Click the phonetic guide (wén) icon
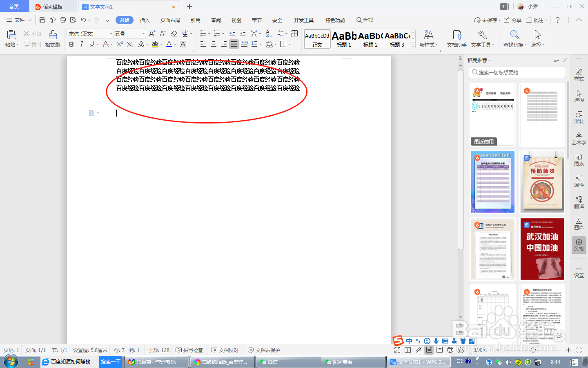Image resolution: width=588 pixels, height=368 pixels. coord(185,34)
